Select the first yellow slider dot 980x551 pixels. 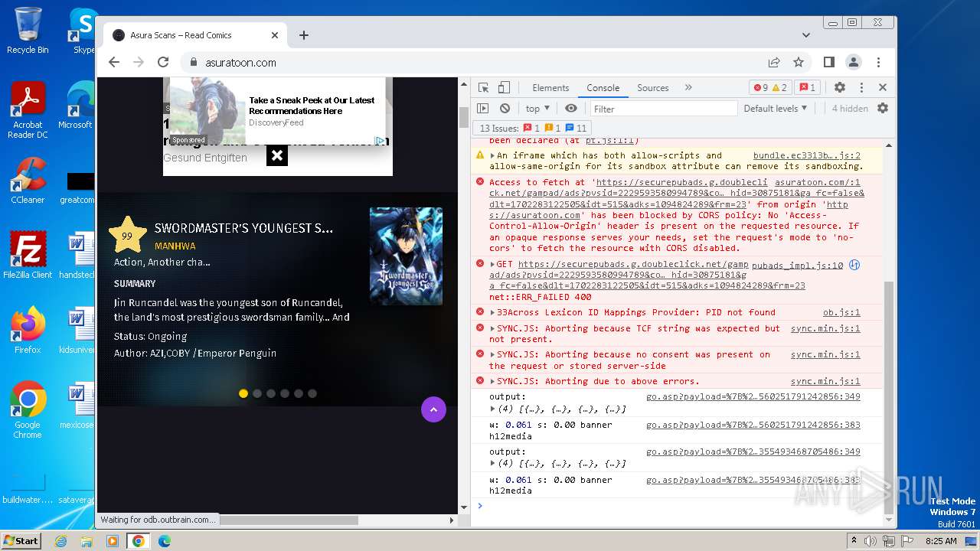point(243,393)
